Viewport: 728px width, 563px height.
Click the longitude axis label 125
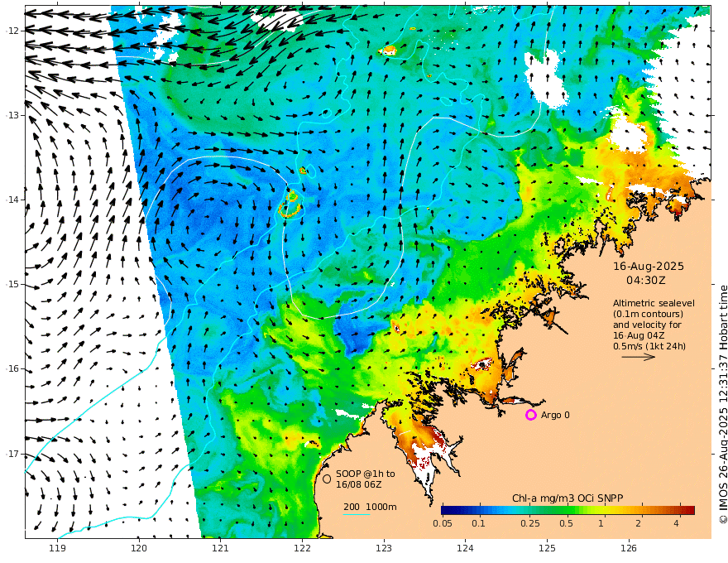(547, 548)
